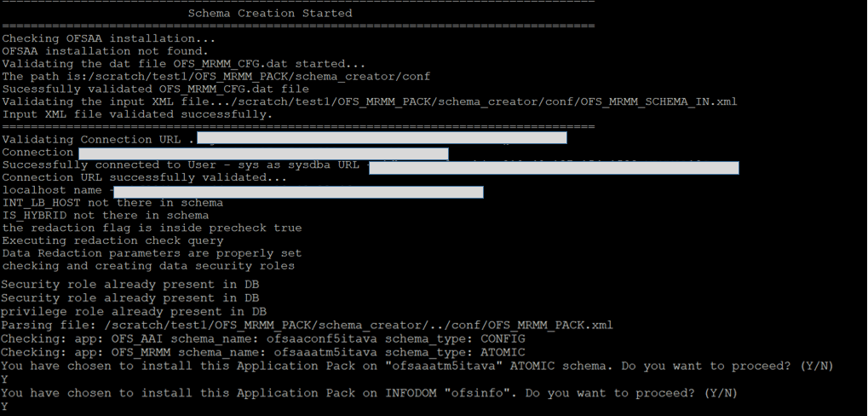Click the 'Checking: app: OFS_MRMM' ATOMIC schema line
868x416 pixels.
tap(263, 352)
